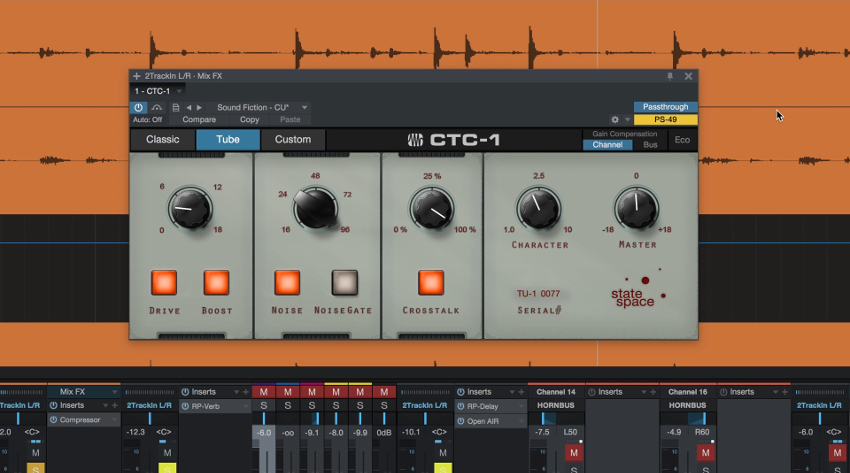Toggle the orange Boost button
The image size is (850, 473).
point(216,283)
